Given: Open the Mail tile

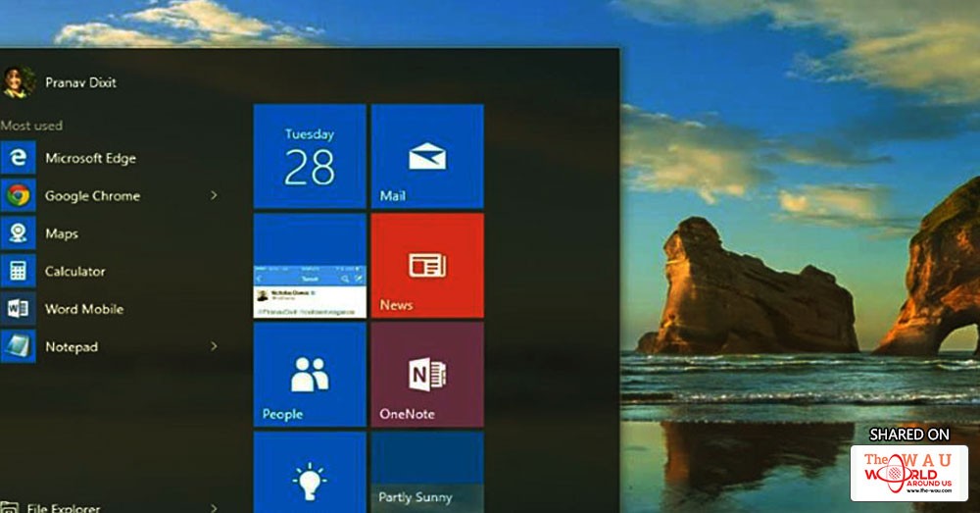Looking at the screenshot, I should pyautogui.click(x=426, y=156).
